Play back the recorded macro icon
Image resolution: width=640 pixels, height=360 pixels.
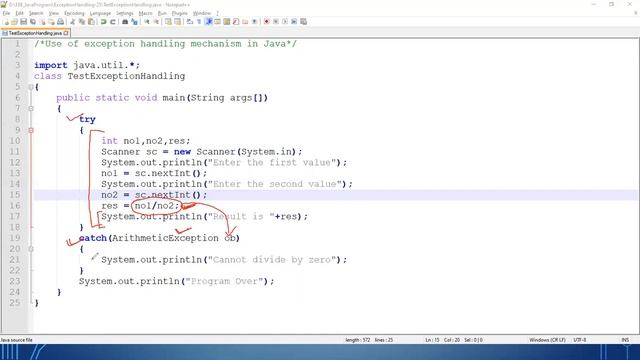click(285, 22)
